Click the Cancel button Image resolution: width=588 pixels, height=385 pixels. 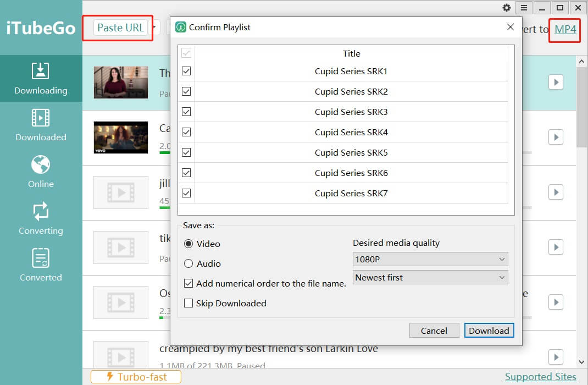coord(434,331)
